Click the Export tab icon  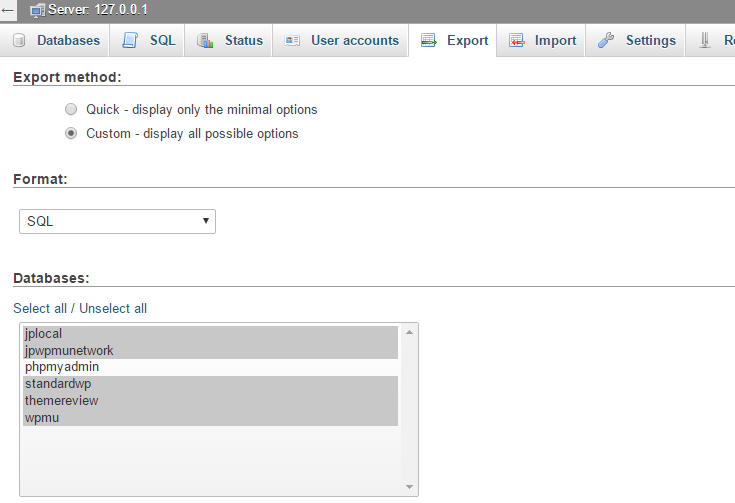(x=428, y=41)
